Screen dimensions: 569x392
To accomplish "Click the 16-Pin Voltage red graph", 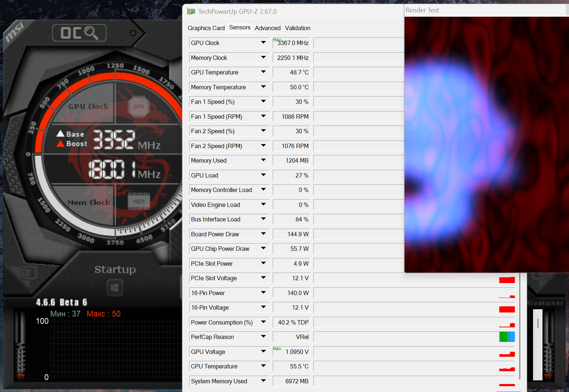I will (507, 309).
